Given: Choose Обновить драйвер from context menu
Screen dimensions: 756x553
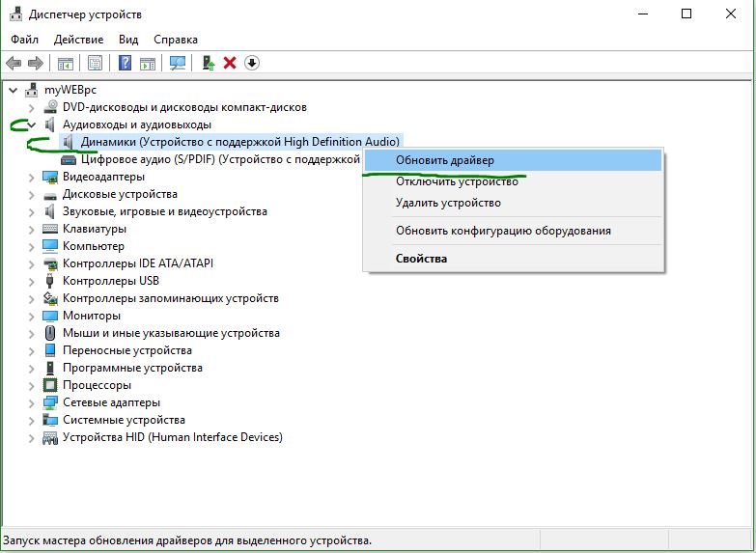Looking at the screenshot, I should 513,160.
